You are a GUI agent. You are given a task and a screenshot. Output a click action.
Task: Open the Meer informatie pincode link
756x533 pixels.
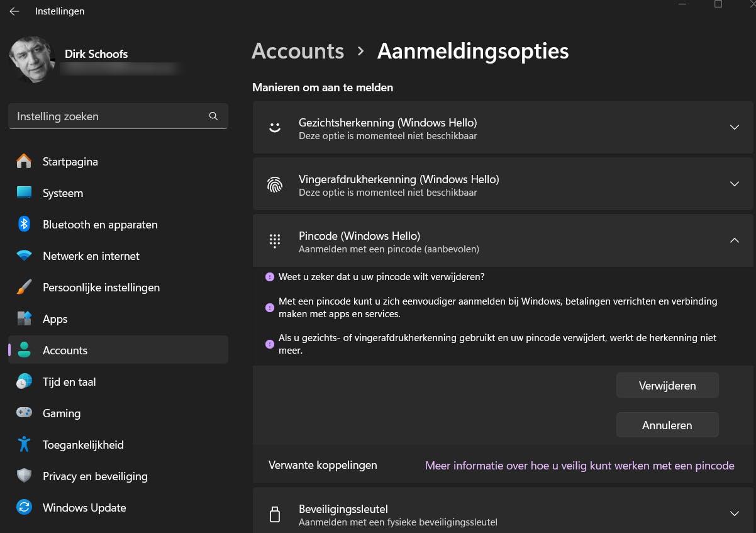[579, 466]
